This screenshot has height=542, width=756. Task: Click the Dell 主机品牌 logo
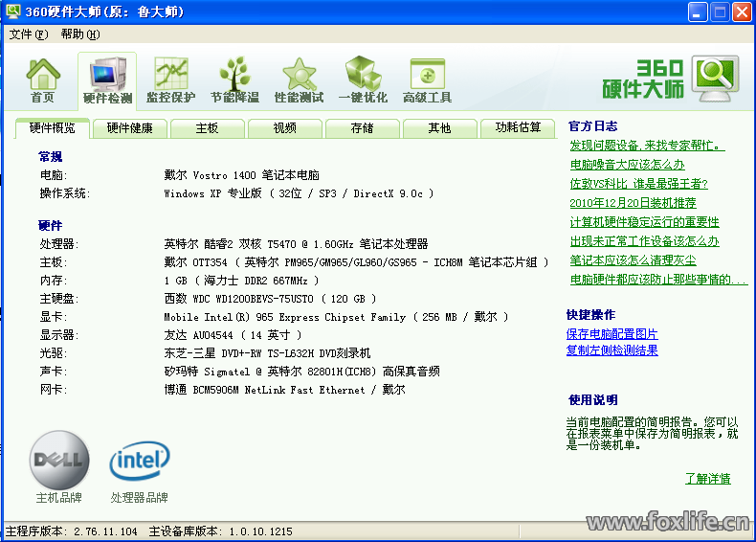pyautogui.click(x=59, y=462)
